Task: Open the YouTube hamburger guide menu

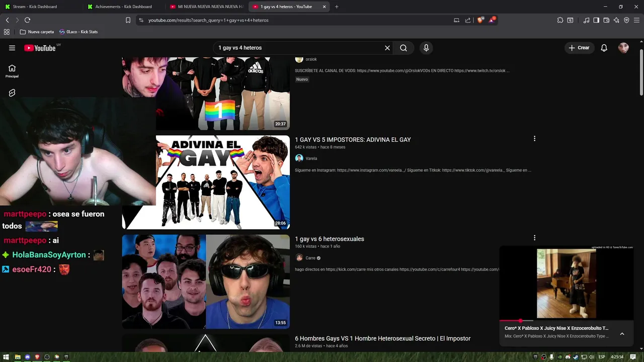Action: (x=12, y=48)
